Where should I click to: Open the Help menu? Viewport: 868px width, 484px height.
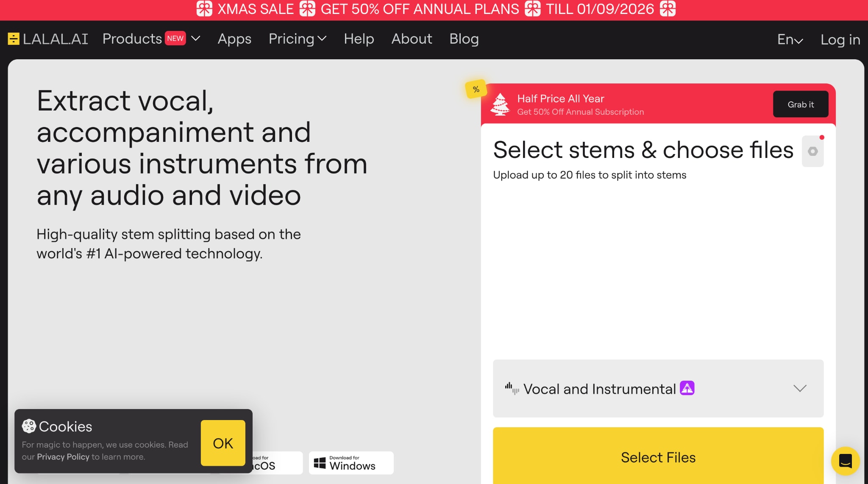tap(359, 39)
